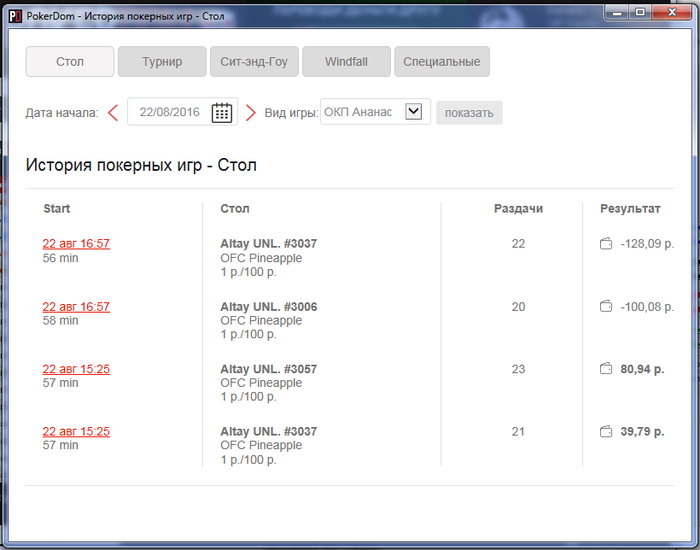
Task: Maximize the PokerDom history window
Action: click(x=640, y=13)
